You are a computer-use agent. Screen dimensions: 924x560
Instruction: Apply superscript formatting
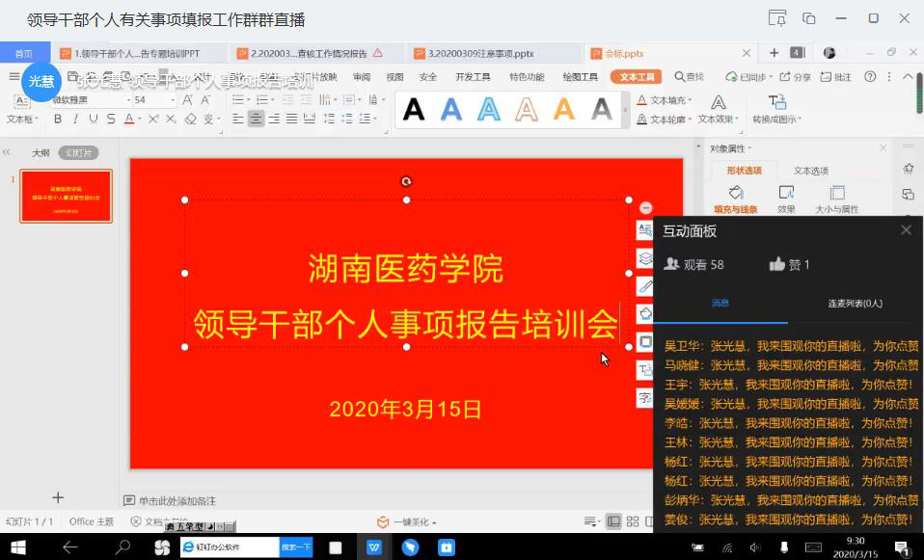(x=153, y=119)
